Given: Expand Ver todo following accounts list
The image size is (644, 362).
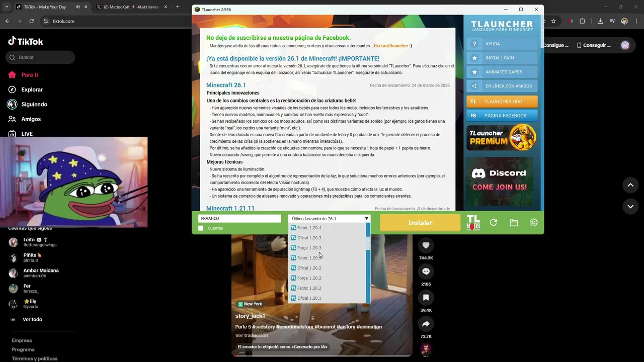Looking at the screenshot, I should pyautogui.click(x=26, y=319).
